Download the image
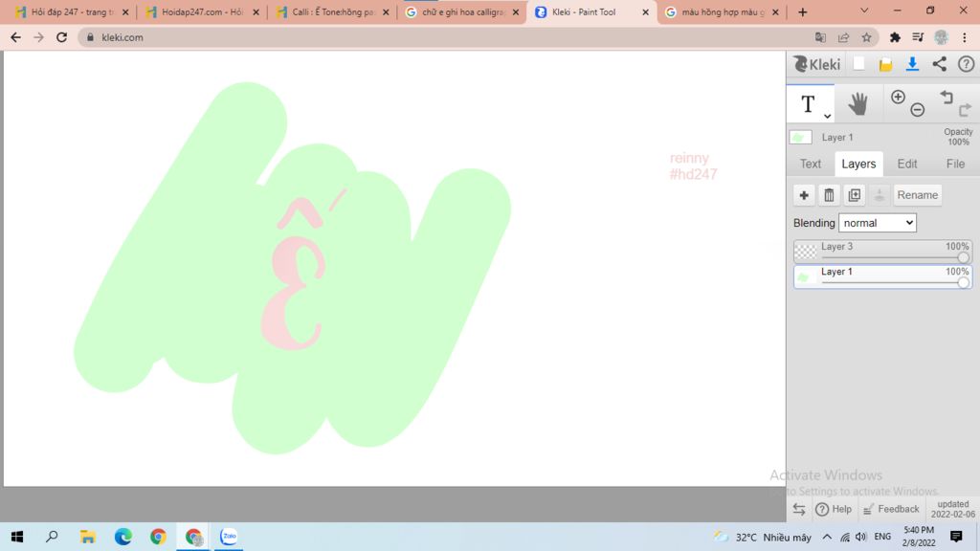 pyautogui.click(x=912, y=64)
